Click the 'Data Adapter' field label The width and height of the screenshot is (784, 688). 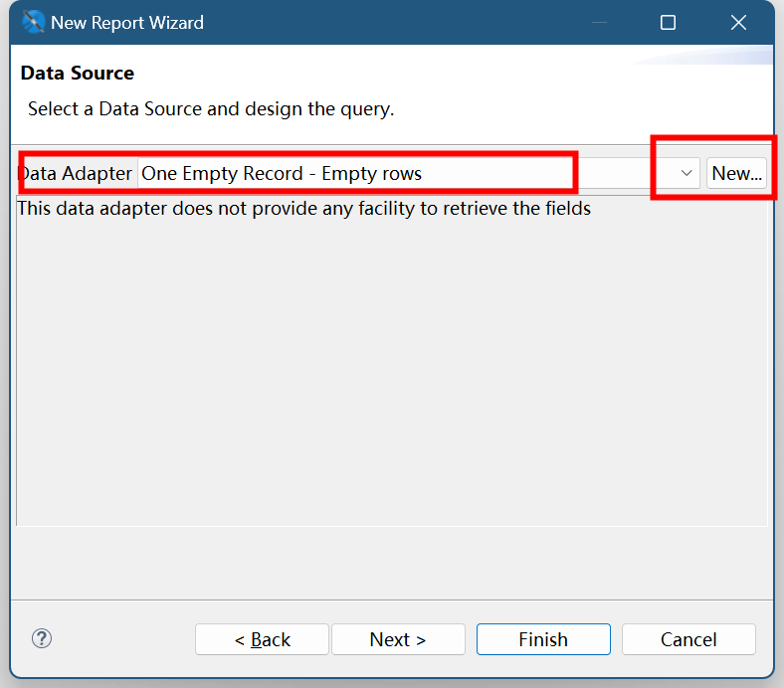point(77,173)
